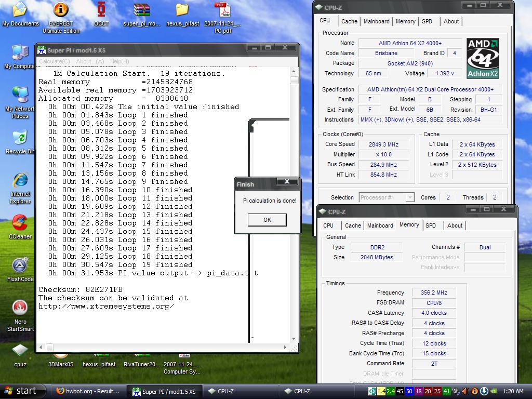The width and height of the screenshot is (532, 399).
Task: Open Help(H) menu in Super PI
Action: tap(119, 61)
